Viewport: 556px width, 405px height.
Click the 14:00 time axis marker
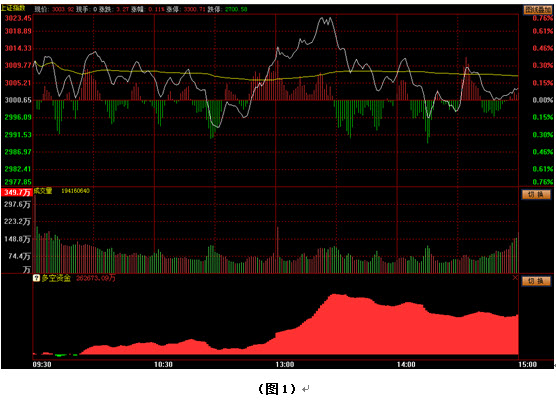click(x=406, y=365)
